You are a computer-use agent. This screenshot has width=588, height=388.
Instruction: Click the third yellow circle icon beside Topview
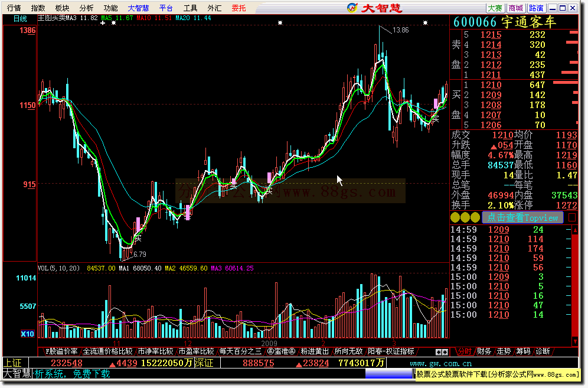tap(475, 217)
